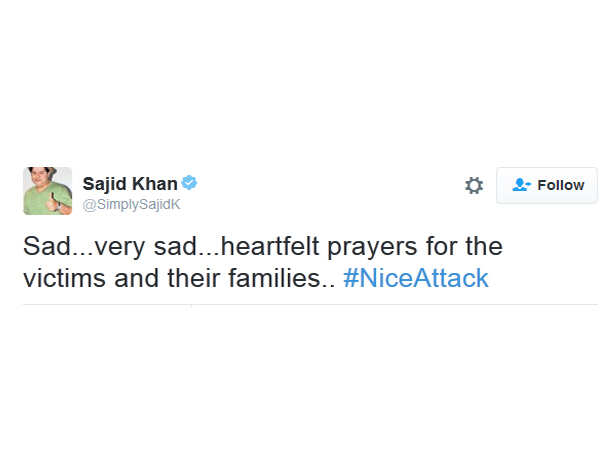Expand tweet options via gear dropdown
This screenshot has width=616, height=450.
(474, 185)
